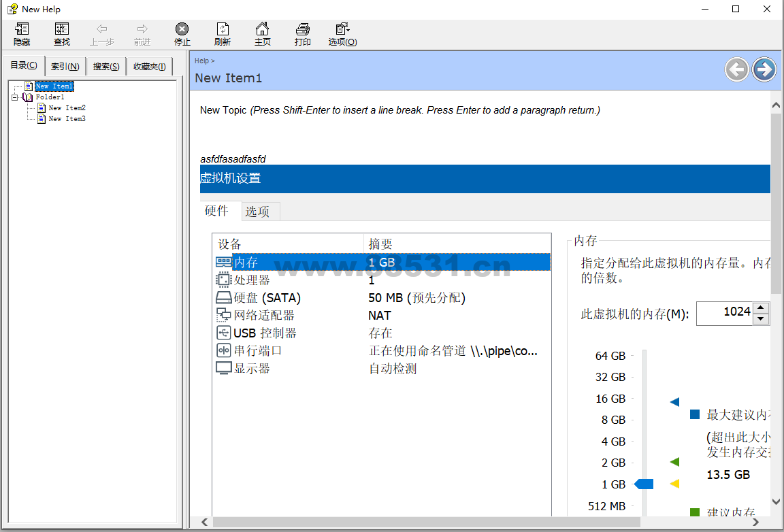Click the USB 控制器 icon
Image resolution: width=784 pixels, height=532 pixels.
point(223,333)
